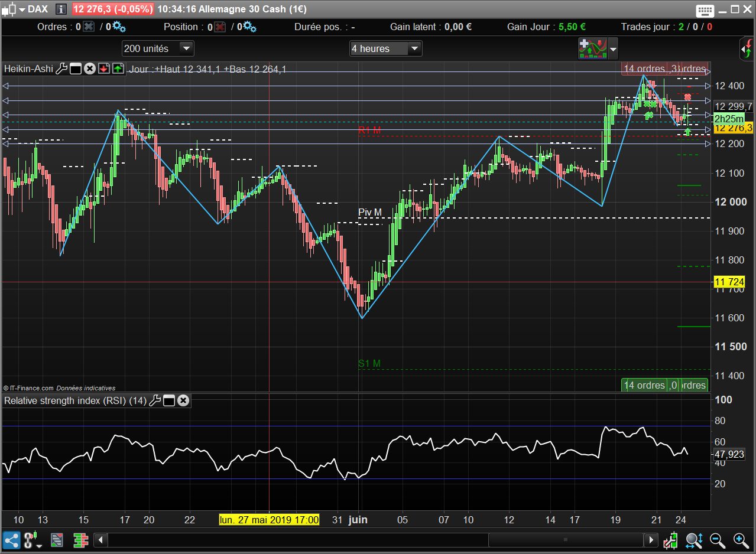Click the red 12 276,3 (-0,05%) quote
The image size is (756, 554).
[113, 9]
